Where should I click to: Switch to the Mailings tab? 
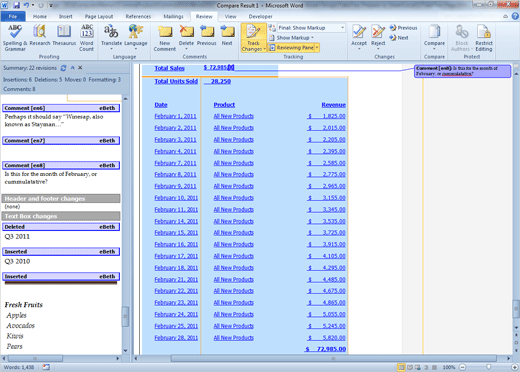click(173, 16)
